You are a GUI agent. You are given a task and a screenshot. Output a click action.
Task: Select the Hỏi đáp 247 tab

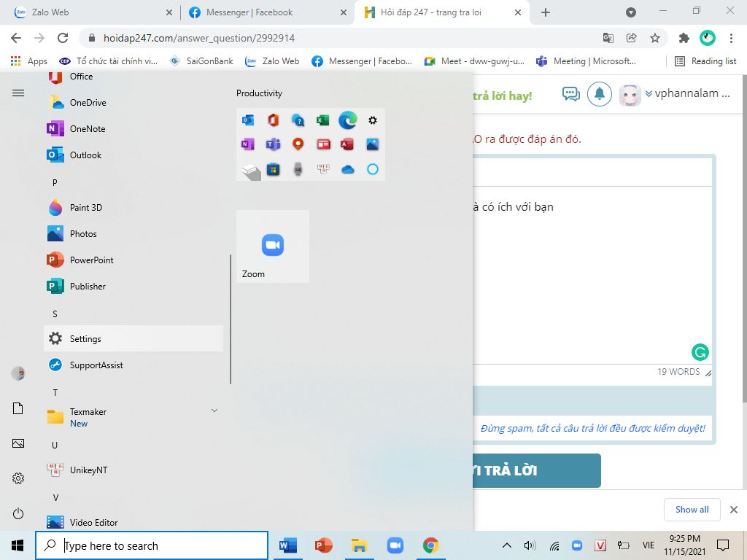coord(442,12)
